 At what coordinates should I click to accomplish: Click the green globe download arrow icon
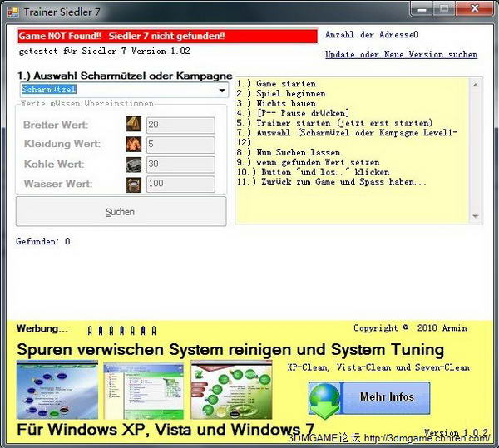click(325, 400)
